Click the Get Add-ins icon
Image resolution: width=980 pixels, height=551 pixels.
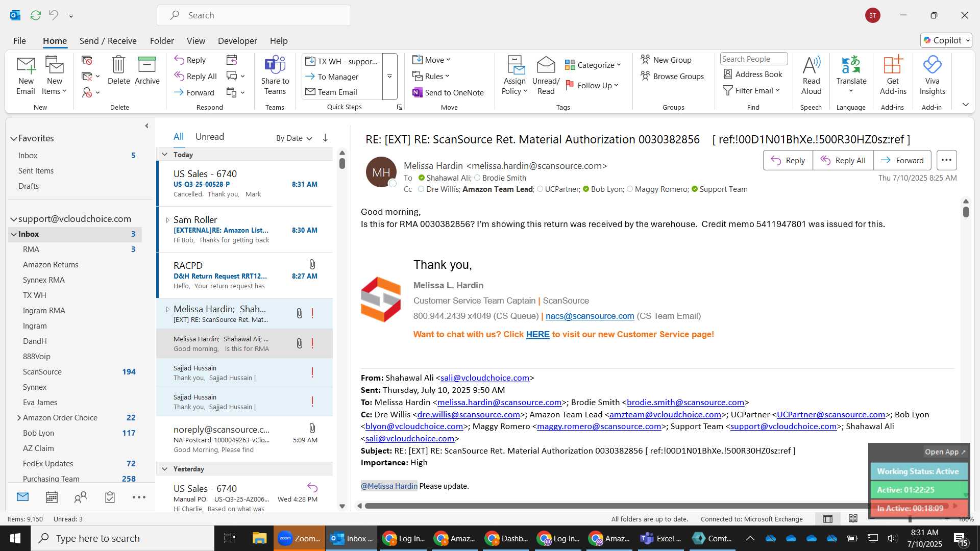click(x=893, y=65)
